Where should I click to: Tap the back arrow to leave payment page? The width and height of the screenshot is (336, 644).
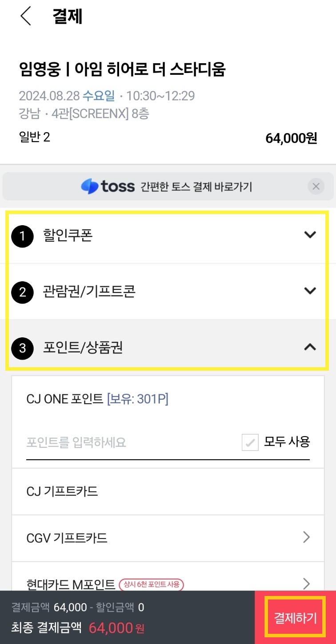[25, 16]
